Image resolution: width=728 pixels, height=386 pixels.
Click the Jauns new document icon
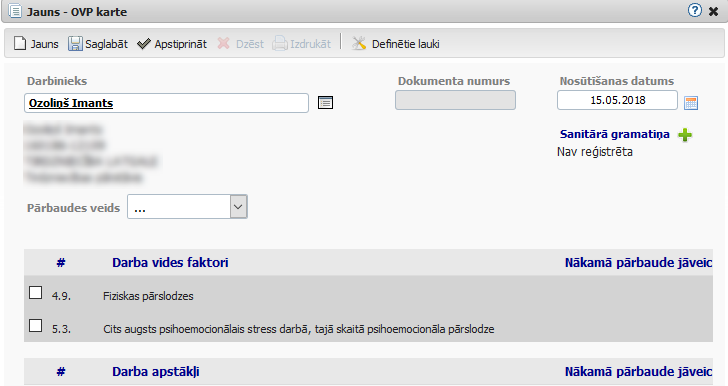(x=20, y=44)
